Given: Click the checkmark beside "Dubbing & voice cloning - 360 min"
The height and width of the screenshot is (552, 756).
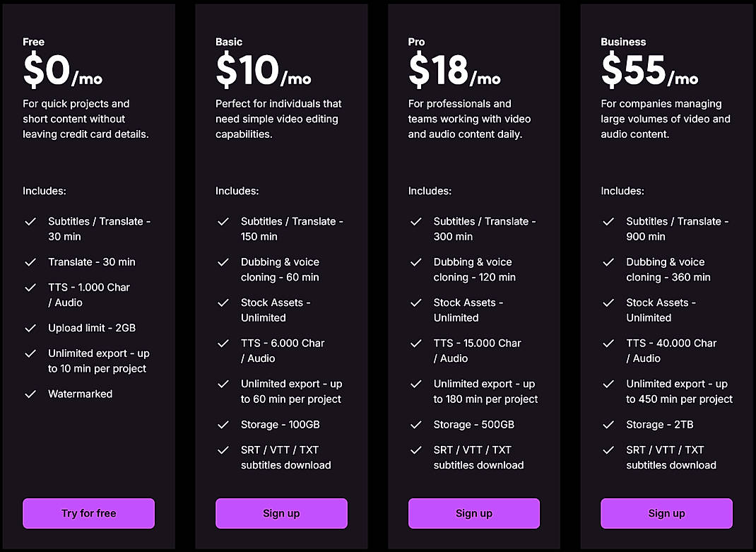Looking at the screenshot, I should (609, 262).
